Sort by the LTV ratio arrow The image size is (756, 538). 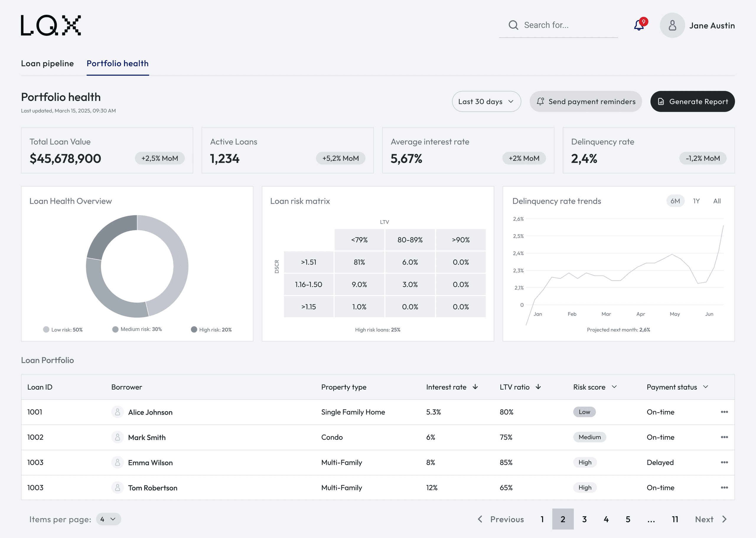tap(538, 387)
